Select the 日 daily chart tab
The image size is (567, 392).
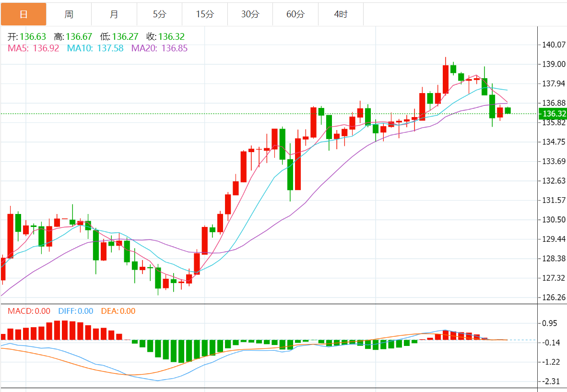[24, 14]
